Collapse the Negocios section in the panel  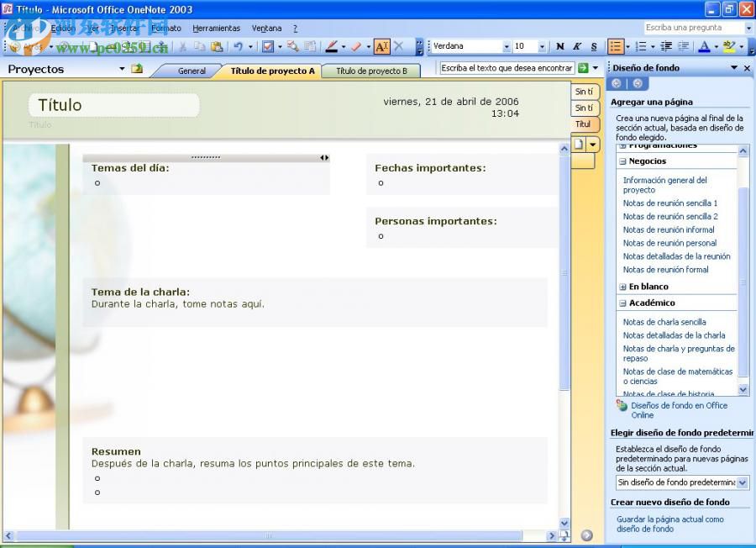point(622,161)
